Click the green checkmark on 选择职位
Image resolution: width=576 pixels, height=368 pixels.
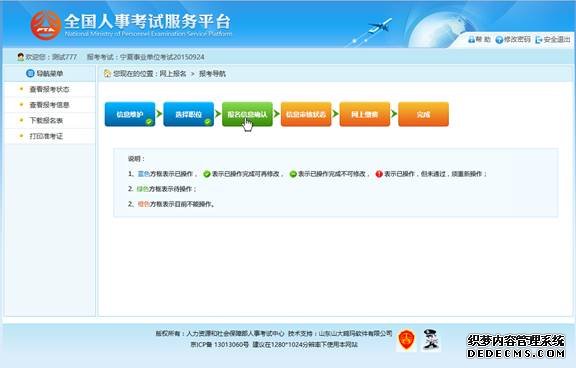tap(208, 122)
